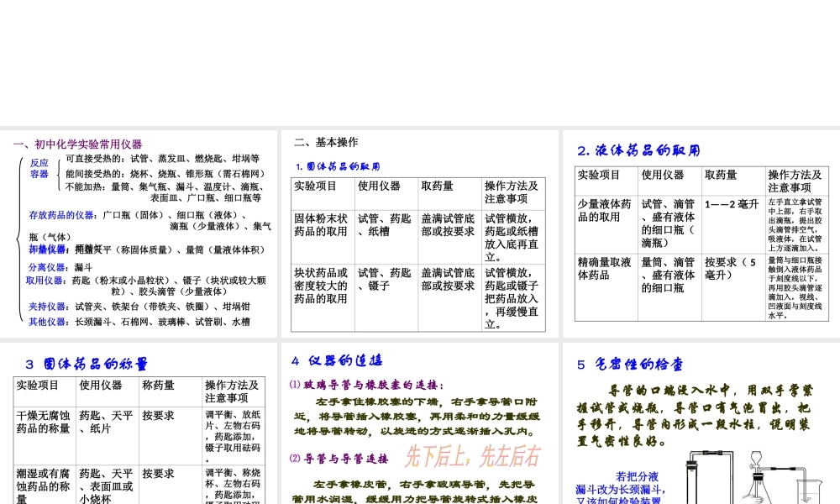Click the 夹持仪器 label
840x504 pixels.
click(x=47, y=307)
